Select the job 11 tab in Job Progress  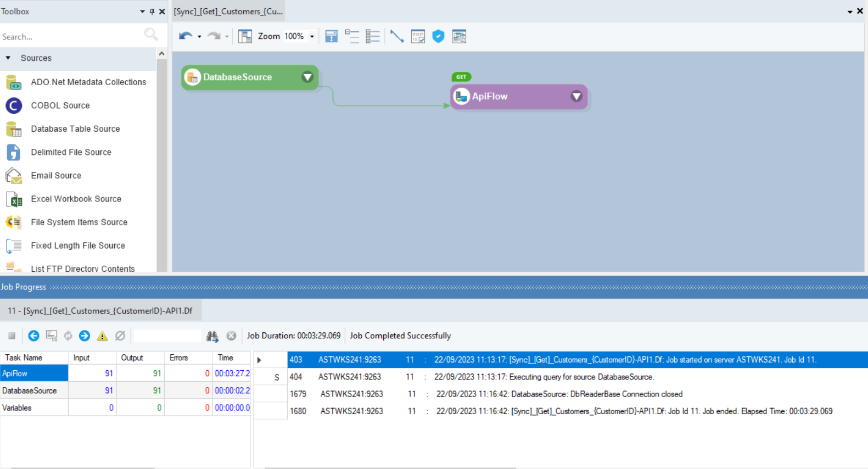(100, 311)
